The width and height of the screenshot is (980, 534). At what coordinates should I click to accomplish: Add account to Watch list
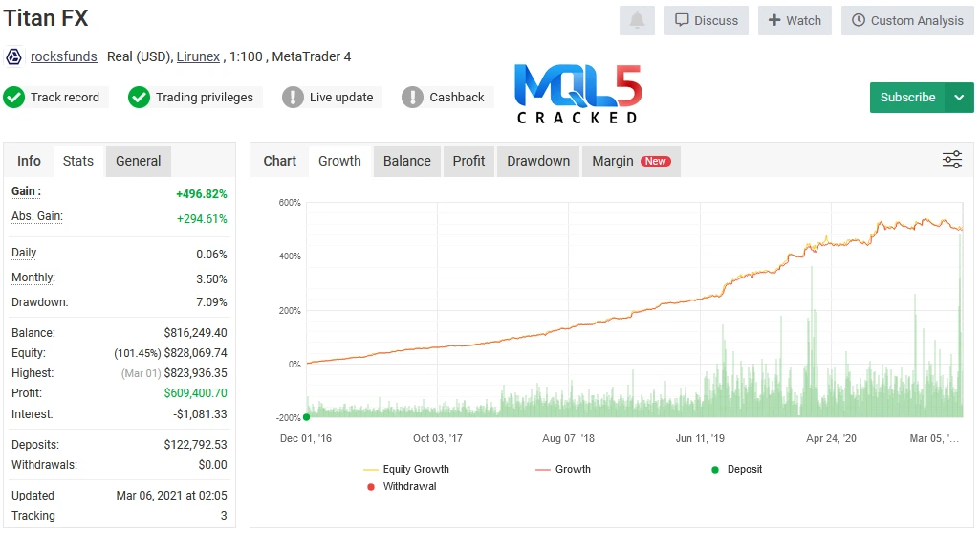coord(795,21)
